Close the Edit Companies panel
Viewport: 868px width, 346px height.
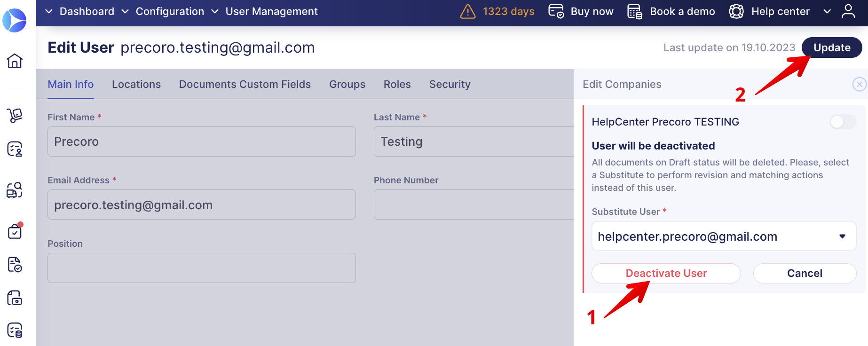click(x=859, y=84)
